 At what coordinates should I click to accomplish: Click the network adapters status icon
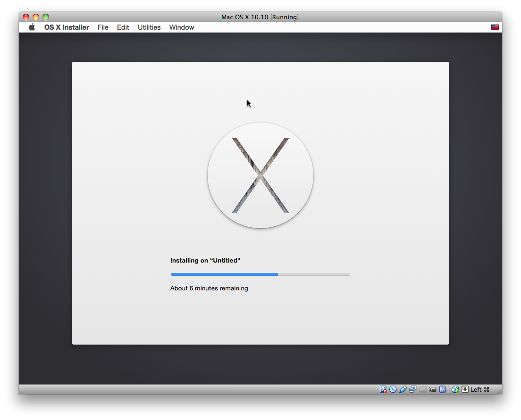click(x=412, y=389)
